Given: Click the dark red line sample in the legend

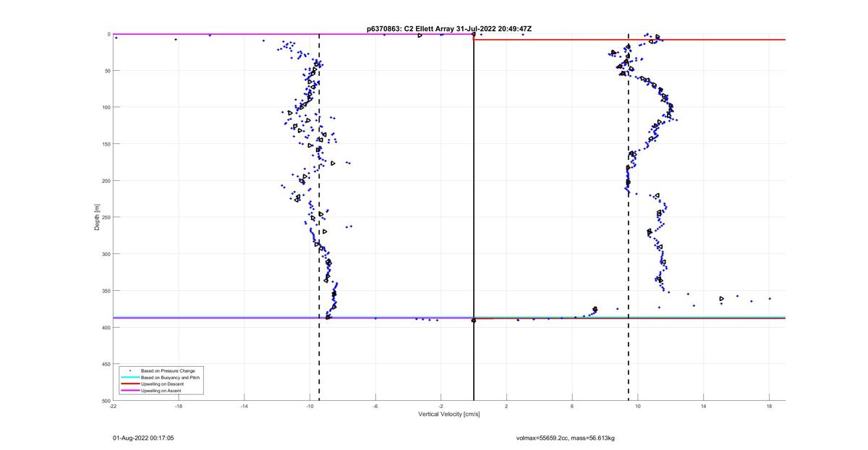Looking at the screenshot, I should pyautogui.click(x=129, y=384).
